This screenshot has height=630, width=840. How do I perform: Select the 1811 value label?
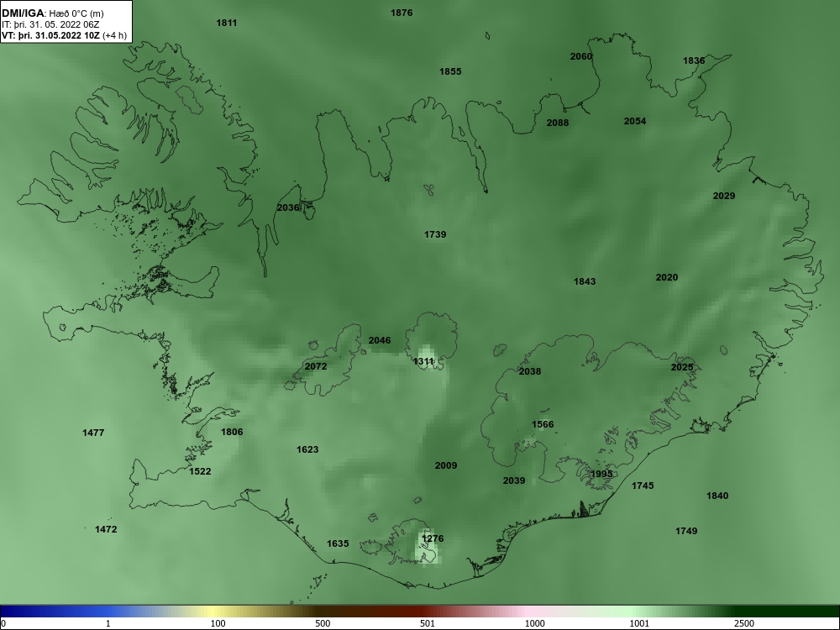pyautogui.click(x=227, y=23)
